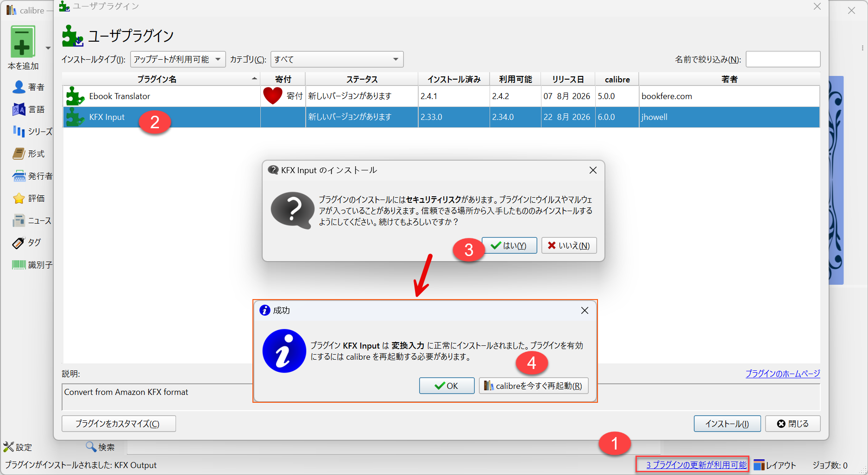Open プラグインのホームページ link
Viewport: 868px width, 475px height.
pos(783,374)
